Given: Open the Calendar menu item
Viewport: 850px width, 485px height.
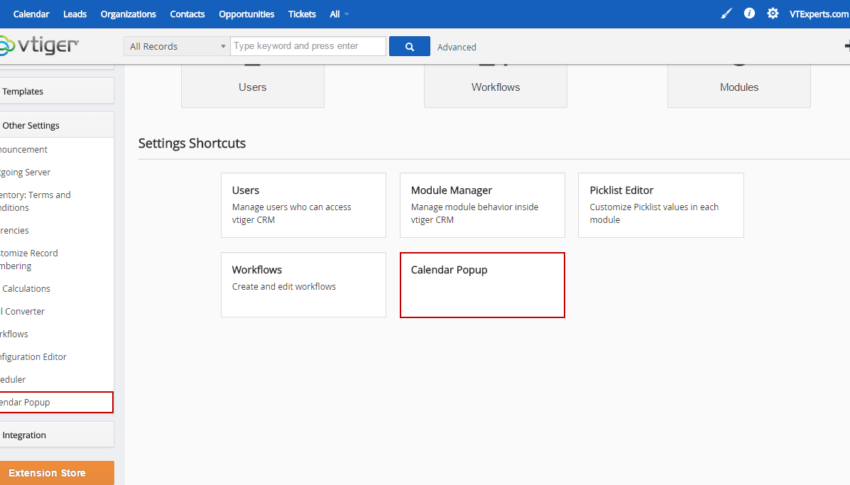Looking at the screenshot, I should [31, 14].
